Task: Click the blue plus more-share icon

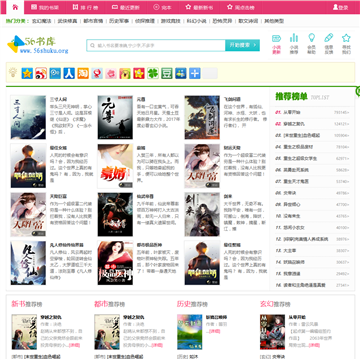Action: pyautogui.click(x=195, y=73)
